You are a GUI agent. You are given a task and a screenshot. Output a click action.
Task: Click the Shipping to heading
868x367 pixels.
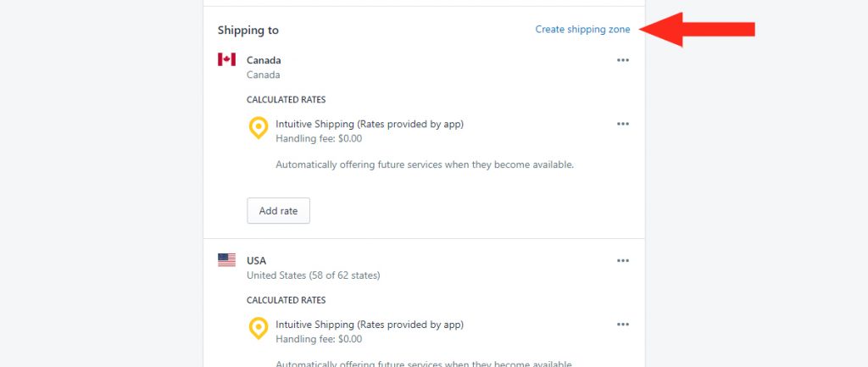(248, 31)
